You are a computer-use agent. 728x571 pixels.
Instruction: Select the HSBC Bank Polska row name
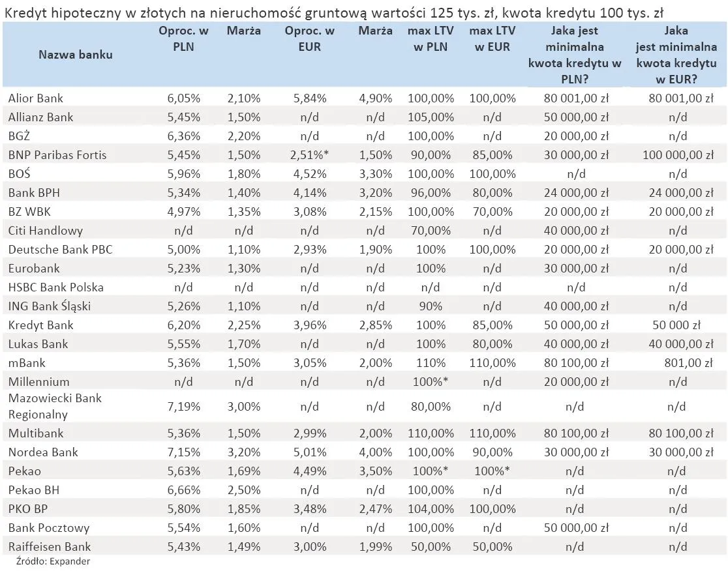point(56,287)
